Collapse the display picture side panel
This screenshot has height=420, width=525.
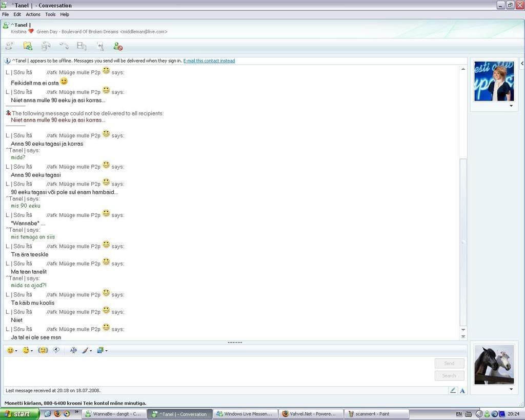click(x=522, y=63)
